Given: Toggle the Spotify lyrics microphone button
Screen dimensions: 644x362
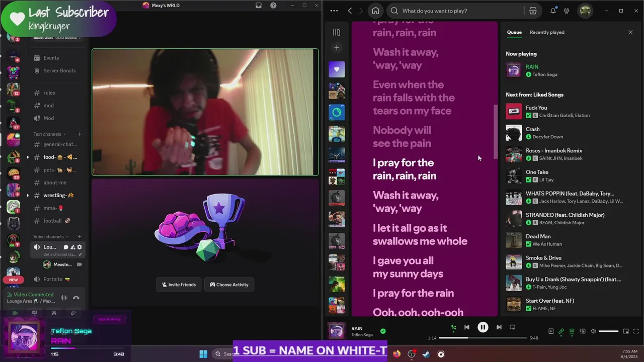Looking at the screenshot, I should 561,331.
